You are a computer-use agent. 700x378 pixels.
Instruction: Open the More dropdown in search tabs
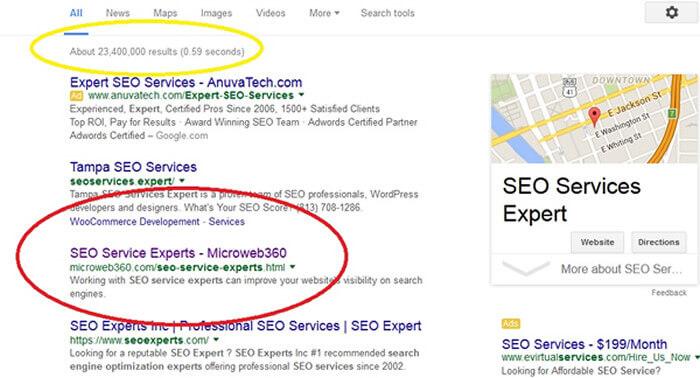point(324,13)
